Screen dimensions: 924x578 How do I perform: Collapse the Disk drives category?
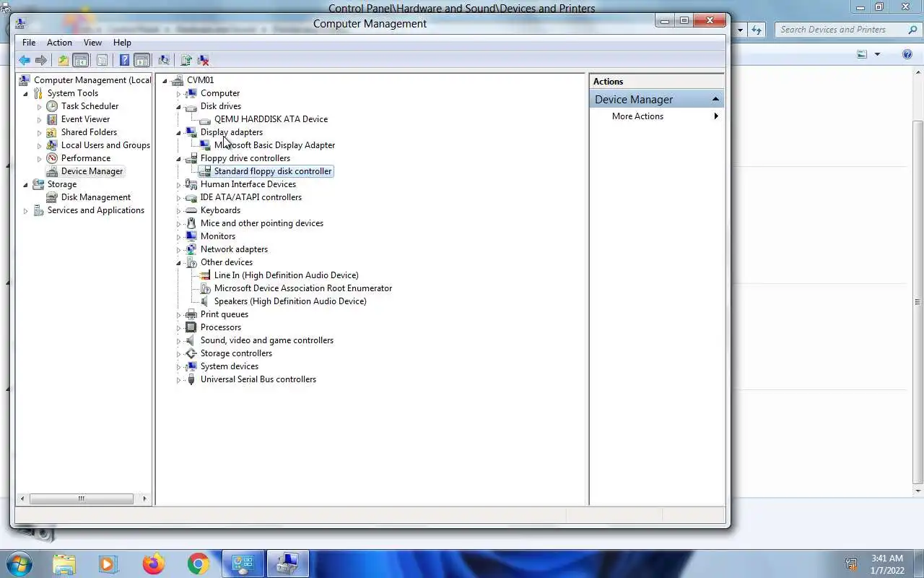179,106
